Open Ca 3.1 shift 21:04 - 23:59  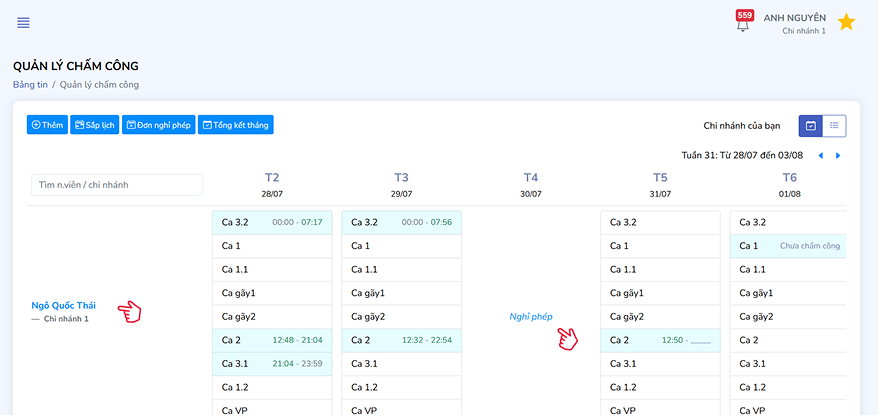[272, 364]
